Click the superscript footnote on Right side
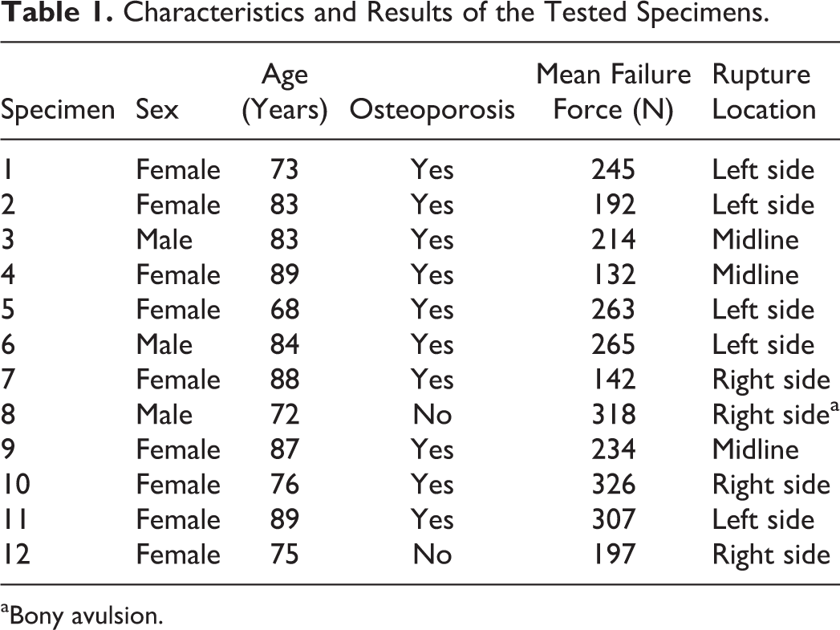Screen dimensions: 840x630 point(834,408)
